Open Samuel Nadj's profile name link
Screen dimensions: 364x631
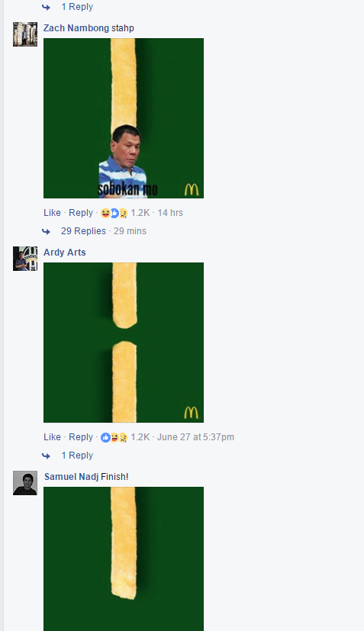71,476
